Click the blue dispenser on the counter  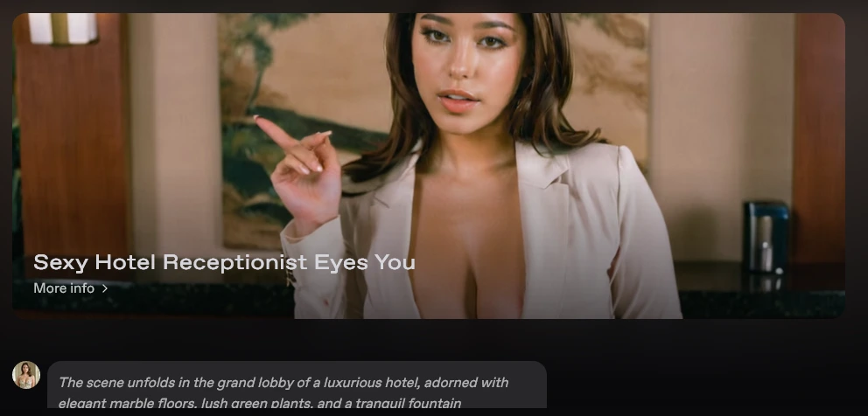click(766, 238)
